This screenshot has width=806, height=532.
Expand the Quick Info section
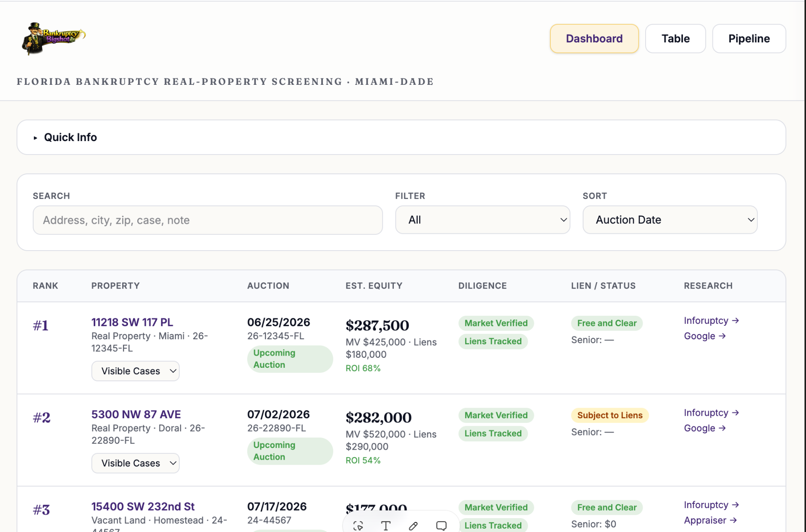click(401, 137)
